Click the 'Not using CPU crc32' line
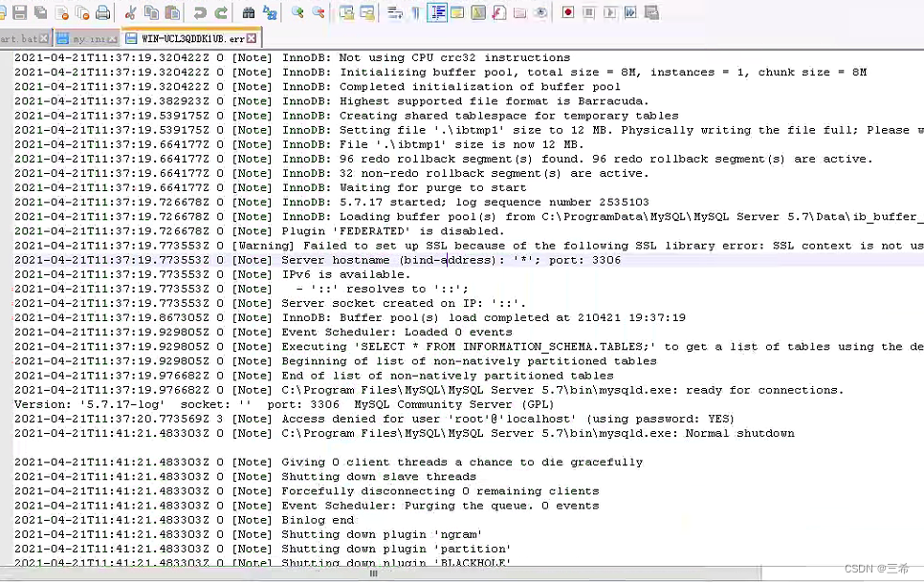 [293, 57]
